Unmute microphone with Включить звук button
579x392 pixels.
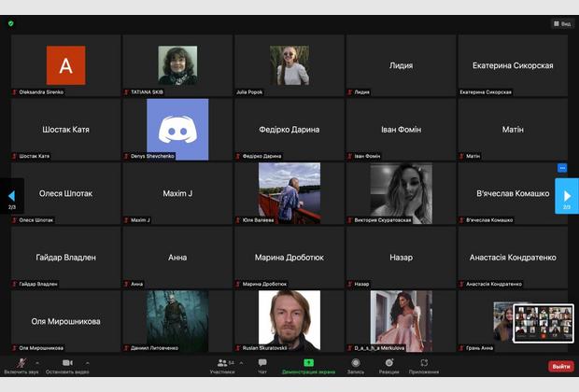coord(21,364)
